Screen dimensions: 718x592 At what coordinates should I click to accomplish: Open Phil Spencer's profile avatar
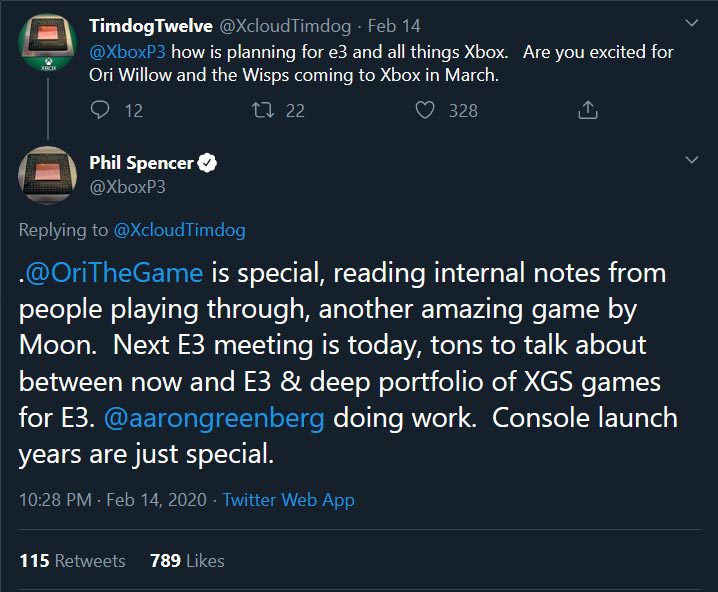pos(47,175)
